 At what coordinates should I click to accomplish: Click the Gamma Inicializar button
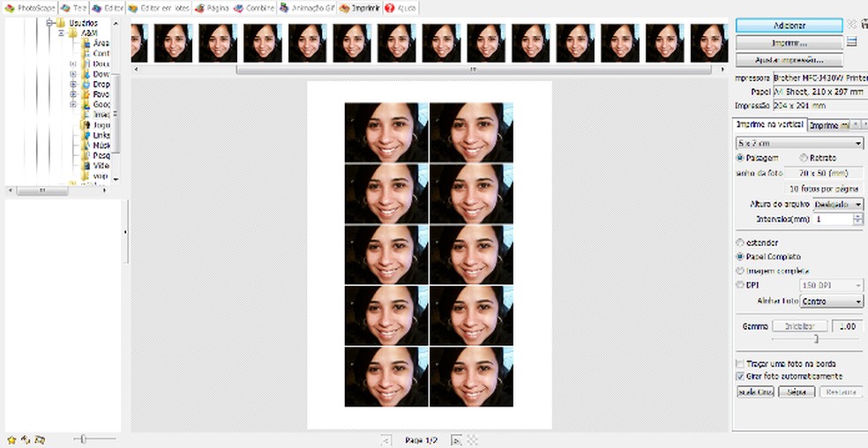click(x=800, y=326)
